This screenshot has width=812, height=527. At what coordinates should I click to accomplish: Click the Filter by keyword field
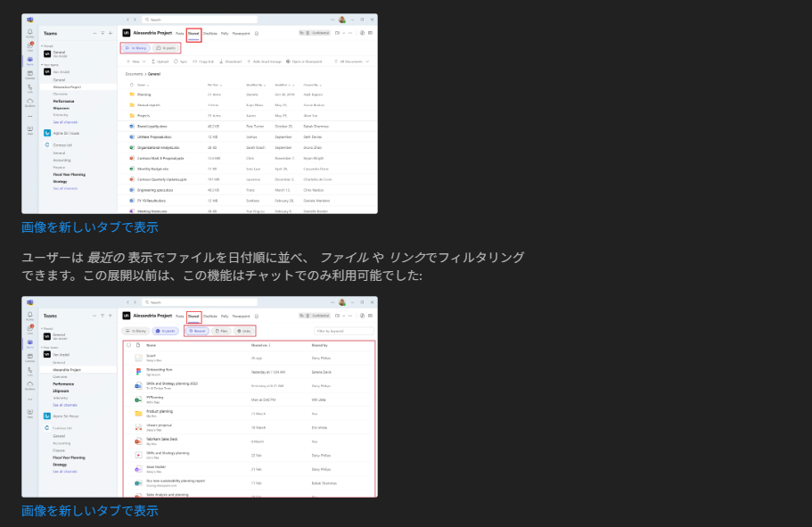[x=343, y=331]
